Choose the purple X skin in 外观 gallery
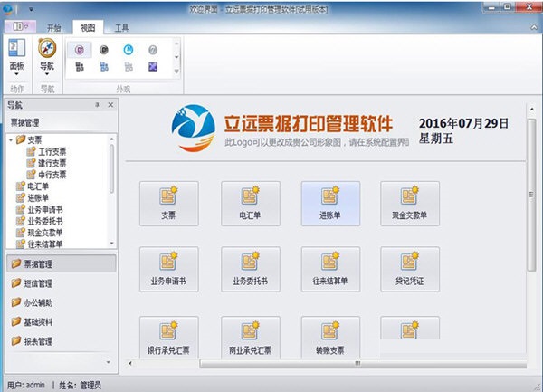The width and height of the screenshot is (543, 392). 153,66
